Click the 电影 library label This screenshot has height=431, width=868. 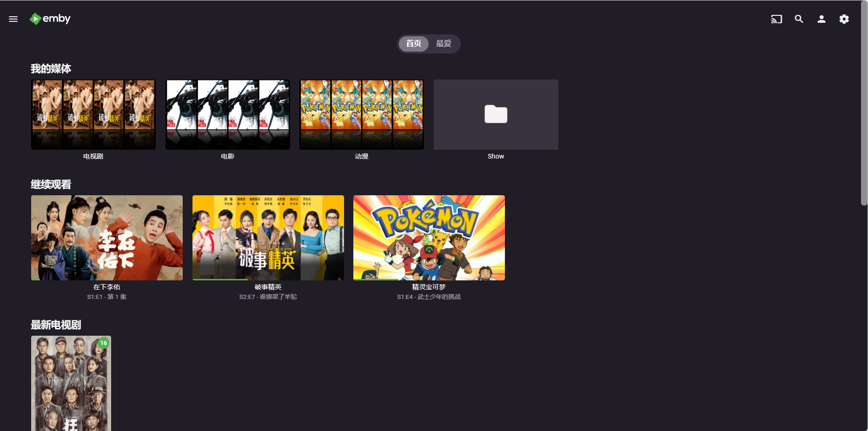click(x=227, y=156)
